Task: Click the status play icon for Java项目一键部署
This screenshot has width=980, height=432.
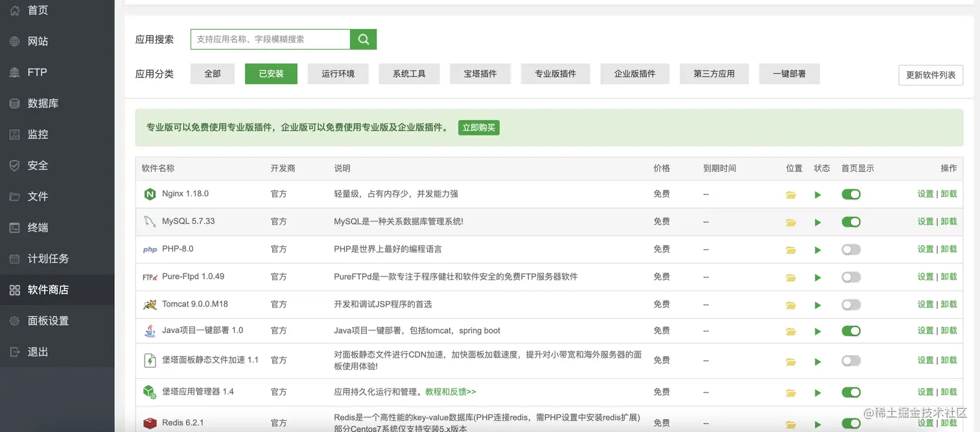Action: (818, 332)
